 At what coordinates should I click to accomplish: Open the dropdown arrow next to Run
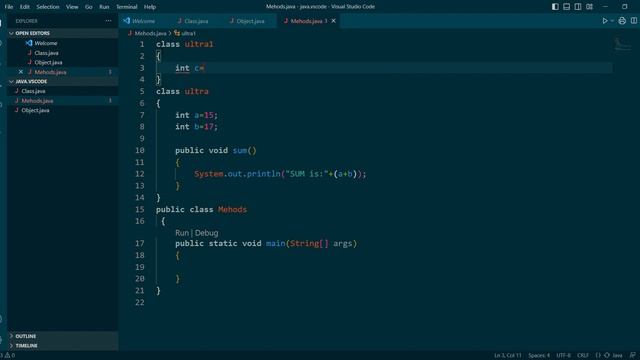point(612,21)
